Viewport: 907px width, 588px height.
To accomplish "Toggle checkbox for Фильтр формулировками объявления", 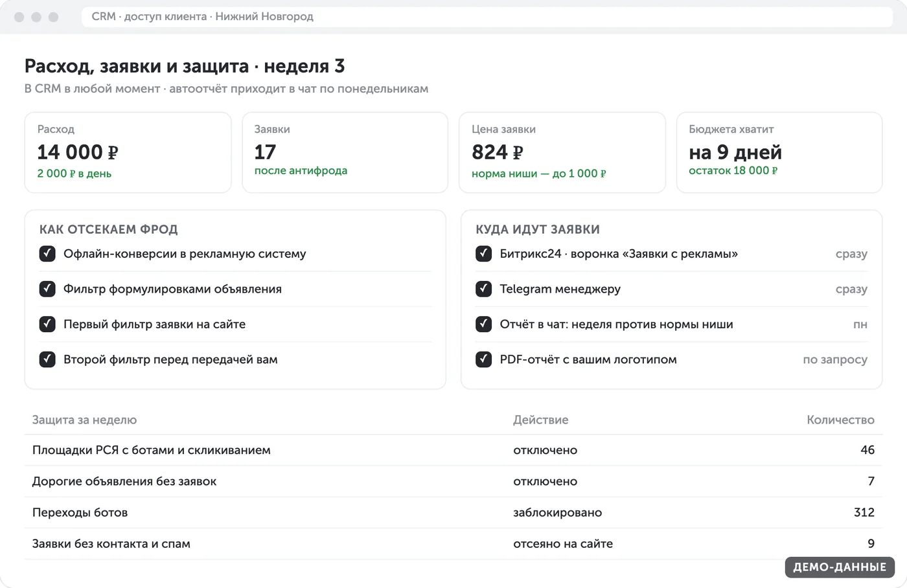I will 47,288.
